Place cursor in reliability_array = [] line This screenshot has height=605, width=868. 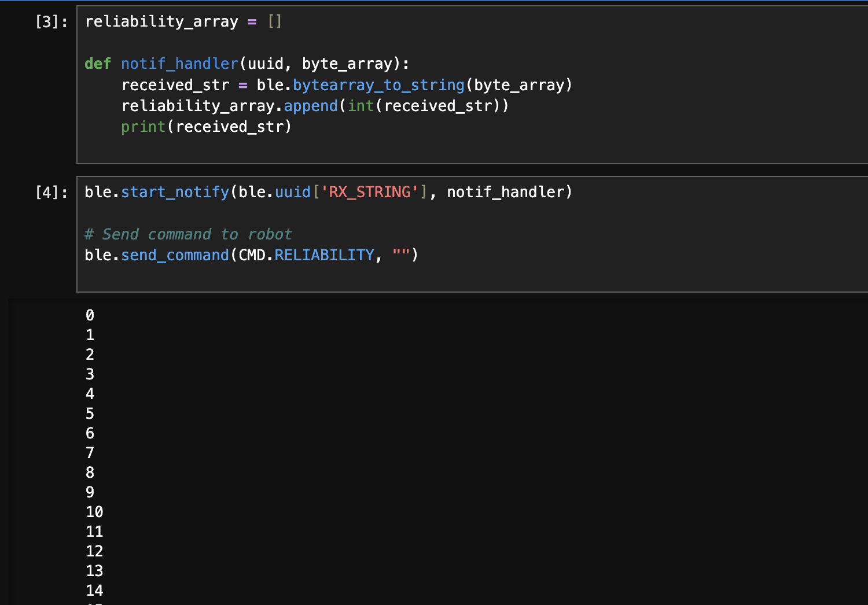183,21
